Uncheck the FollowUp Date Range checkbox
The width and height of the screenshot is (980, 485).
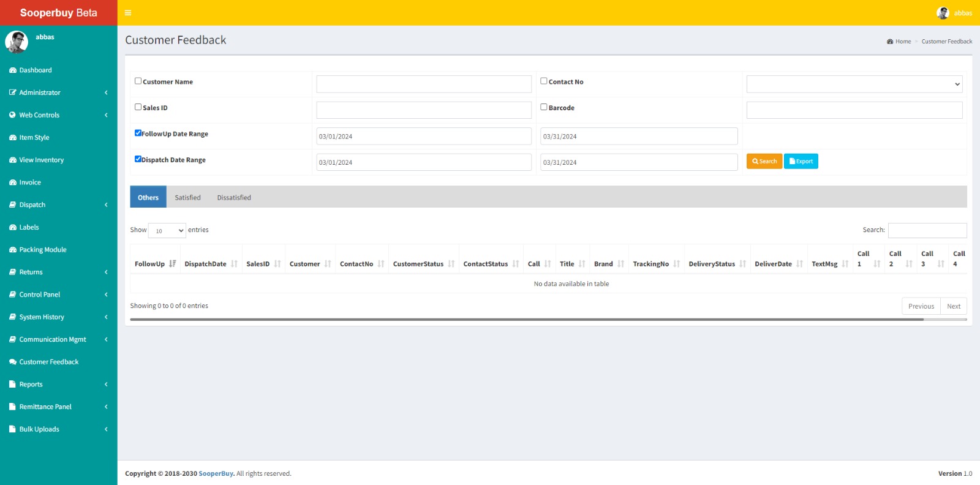pyautogui.click(x=138, y=133)
